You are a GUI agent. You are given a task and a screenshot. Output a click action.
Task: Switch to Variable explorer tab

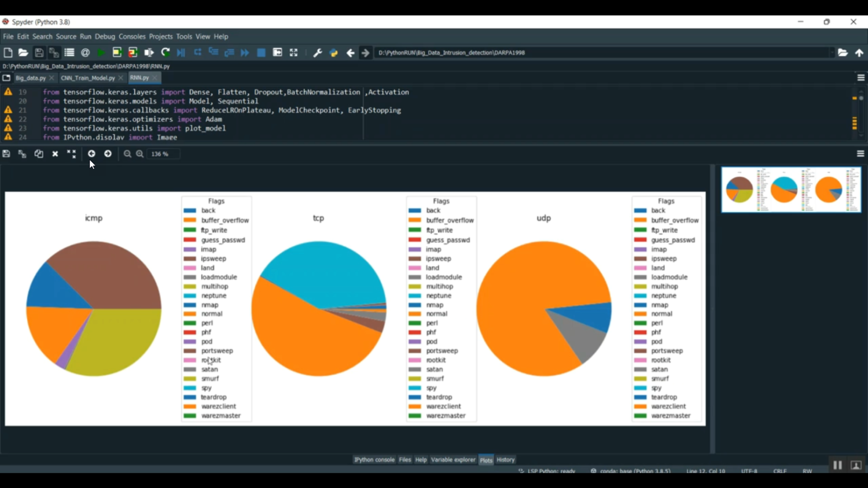point(453,460)
